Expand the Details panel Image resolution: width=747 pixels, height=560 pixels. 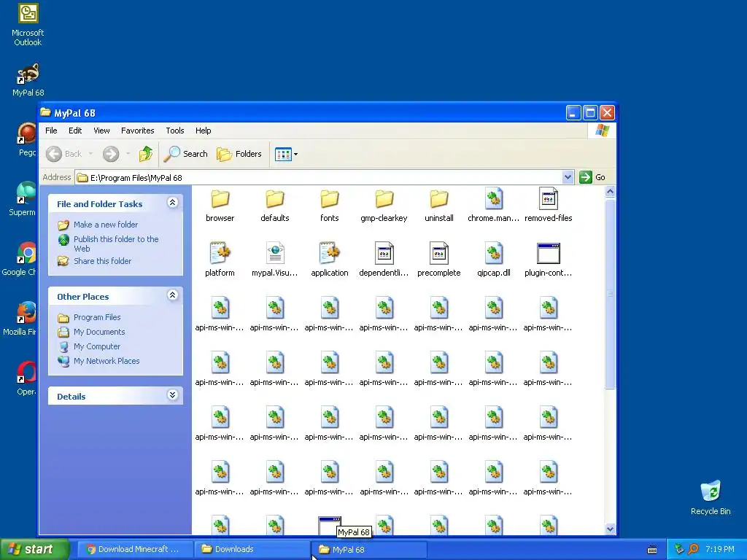tap(172, 395)
